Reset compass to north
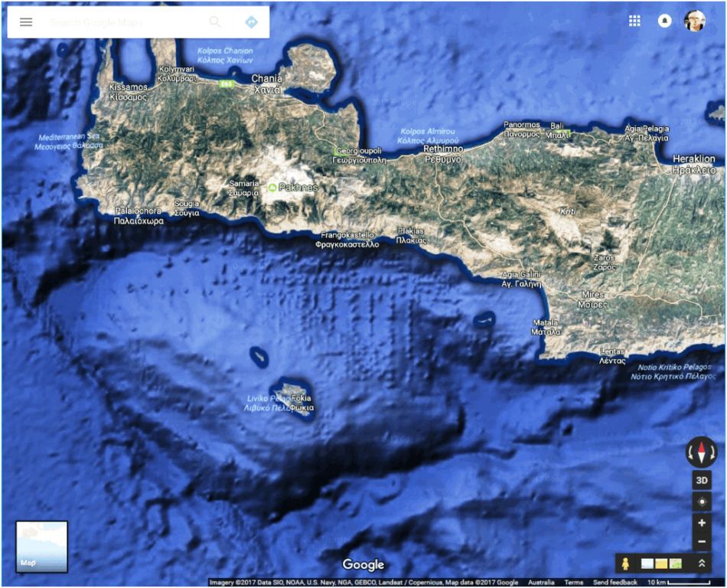The width and height of the screenshot is (727, 588). click(702, 452)
